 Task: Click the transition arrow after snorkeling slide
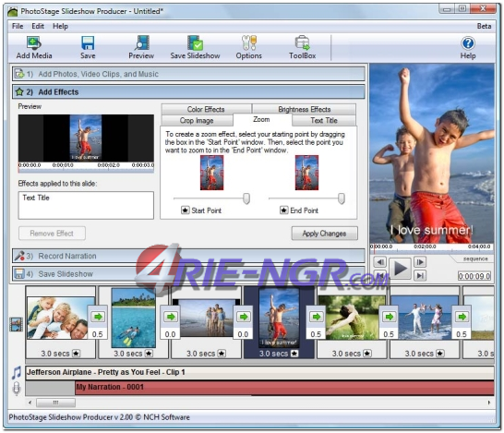coord(171,317)
